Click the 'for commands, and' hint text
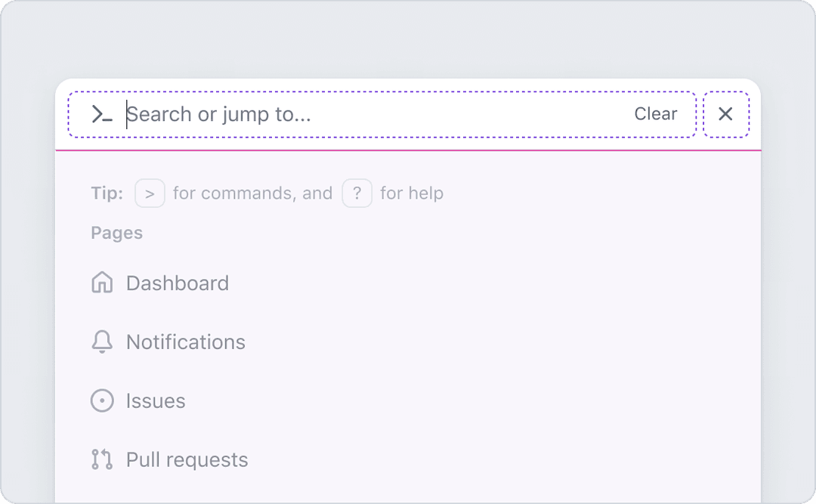Screen dimensions: 816x504 (x=253, y=193)
